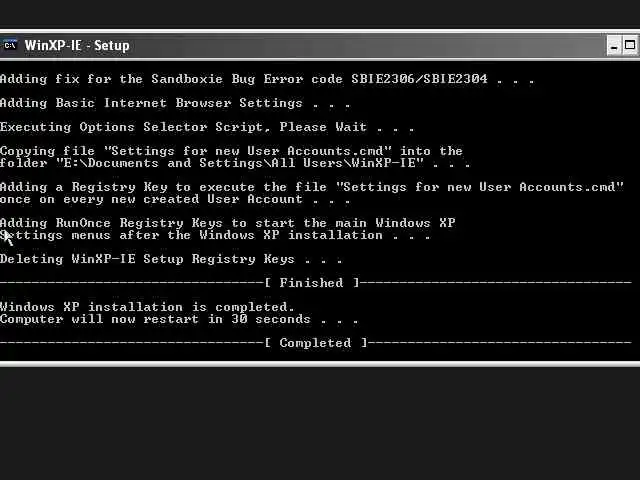
Task: Click the Adding RunOnce Registry Keys line
Action: coord(227,223)
